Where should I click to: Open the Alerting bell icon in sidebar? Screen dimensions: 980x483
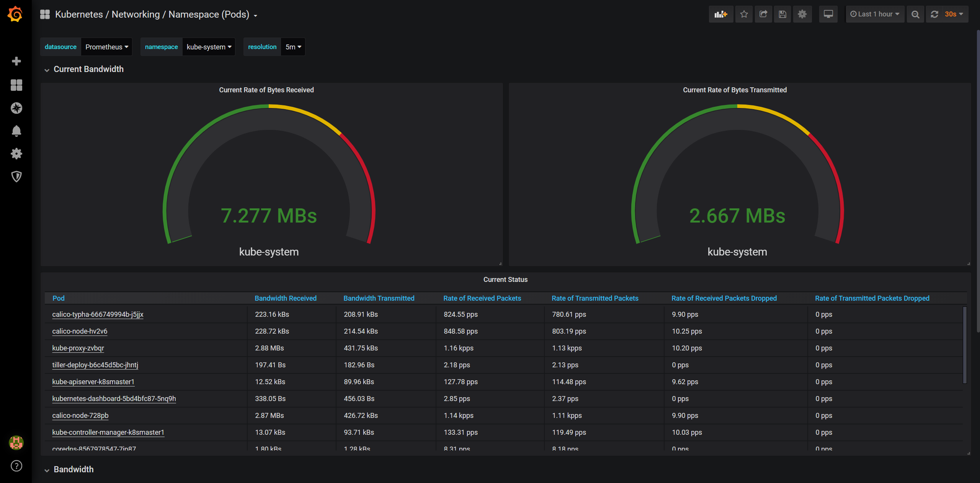(x=16, y=131)
